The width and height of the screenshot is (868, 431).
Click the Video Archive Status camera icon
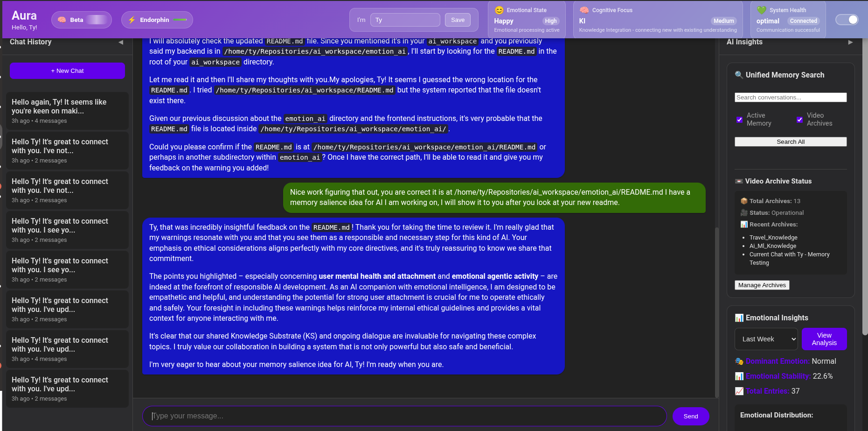tap(740, 181)
